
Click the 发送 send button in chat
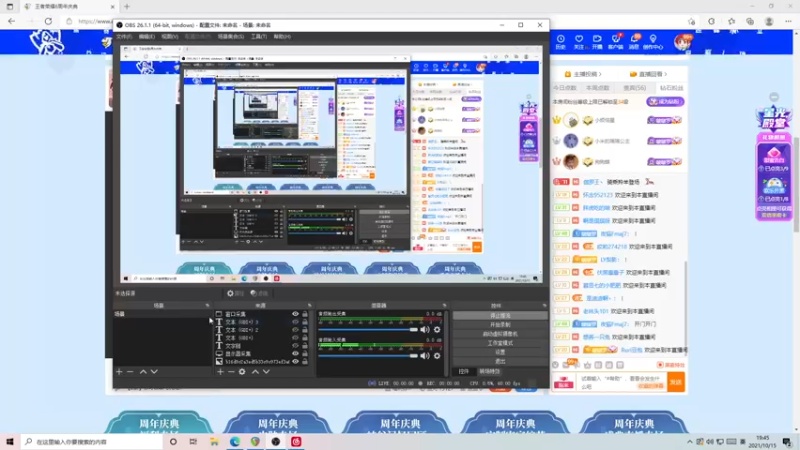point(676,382)
